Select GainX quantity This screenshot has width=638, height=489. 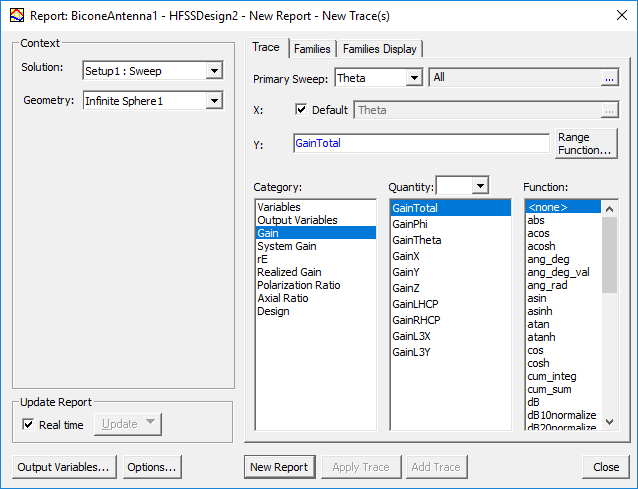[450, 256]
